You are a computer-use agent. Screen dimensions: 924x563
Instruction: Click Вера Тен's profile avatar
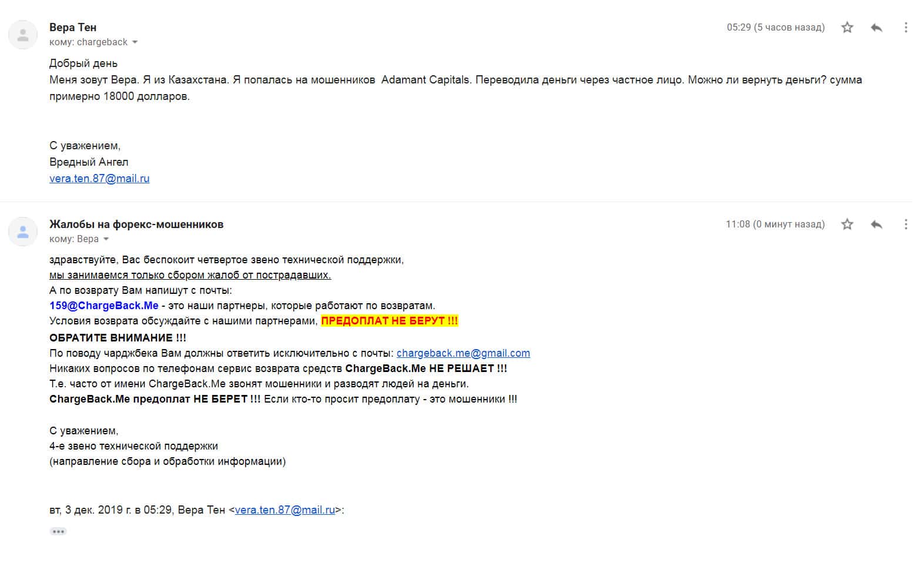tap(23, 35)
